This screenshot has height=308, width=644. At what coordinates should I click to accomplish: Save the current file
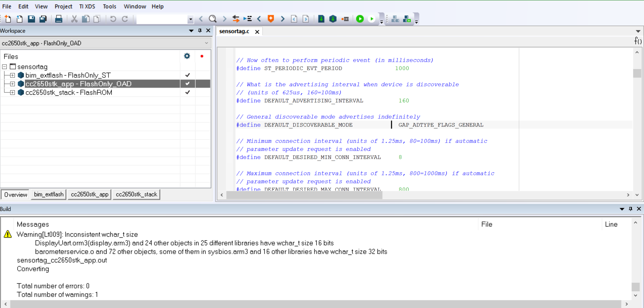coord(31,19)
